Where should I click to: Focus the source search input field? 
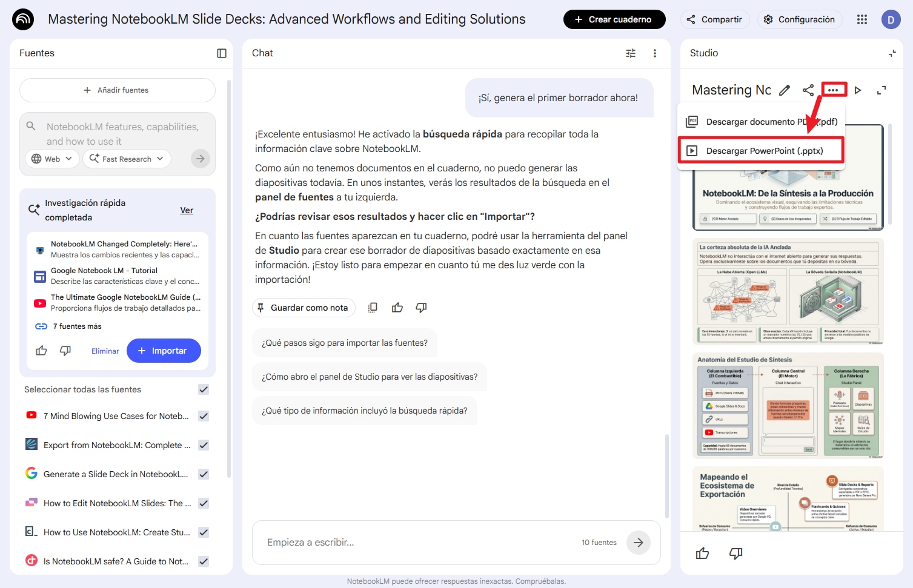[123, 134]
